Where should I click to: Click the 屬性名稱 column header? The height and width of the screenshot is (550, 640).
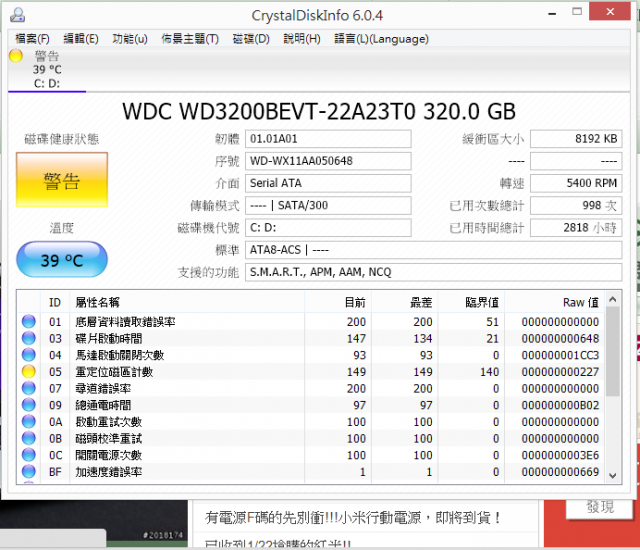[187, 302]
